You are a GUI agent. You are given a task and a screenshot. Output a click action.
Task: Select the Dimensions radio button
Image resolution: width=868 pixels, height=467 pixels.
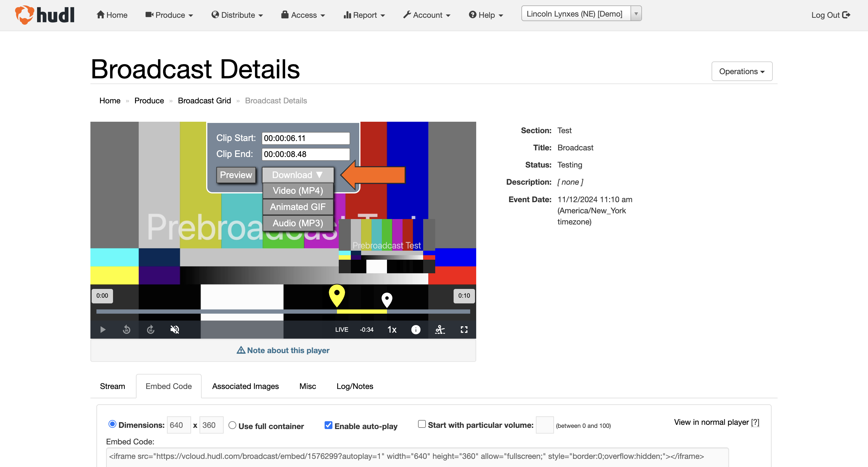112,424
